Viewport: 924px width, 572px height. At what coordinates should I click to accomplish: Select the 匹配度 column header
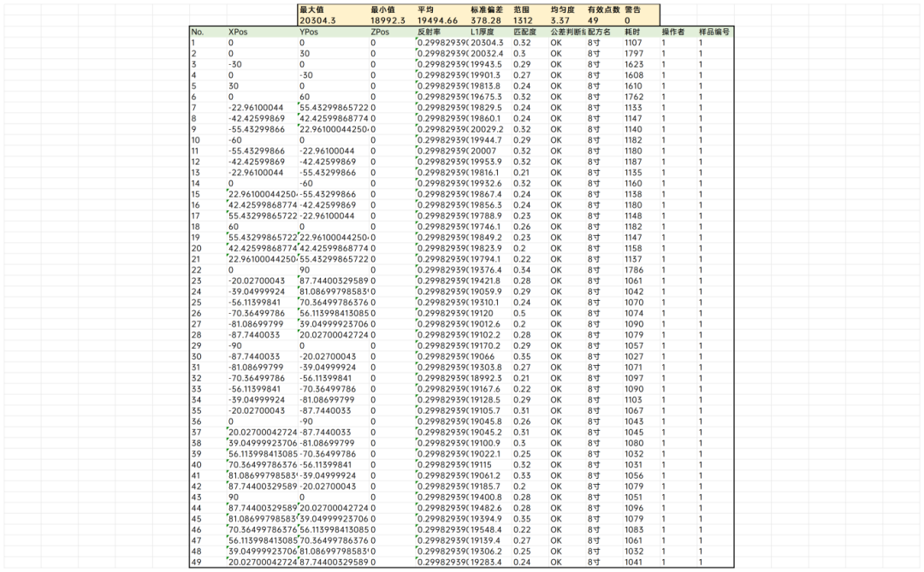tap(530, 32)
